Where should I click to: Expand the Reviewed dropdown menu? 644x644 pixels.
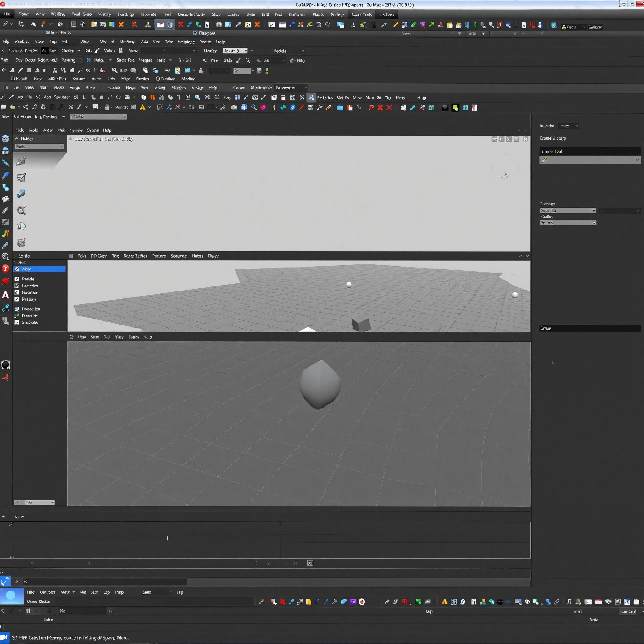[291, 87]
